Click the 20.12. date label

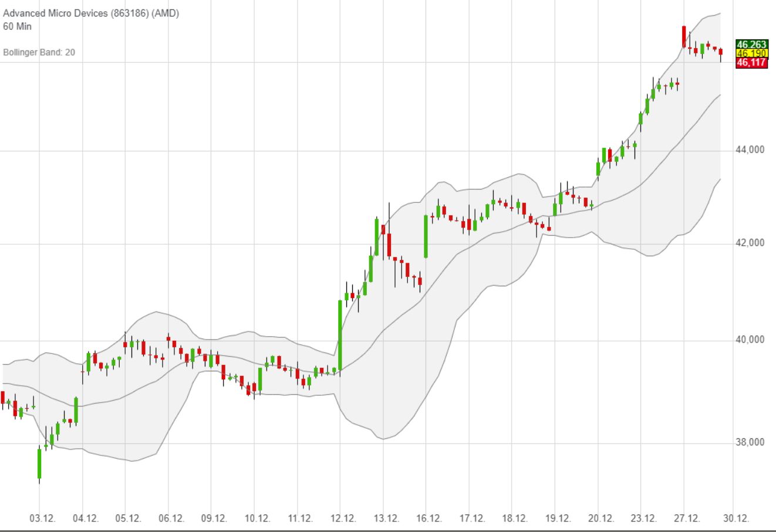click(x=600, y=519)
